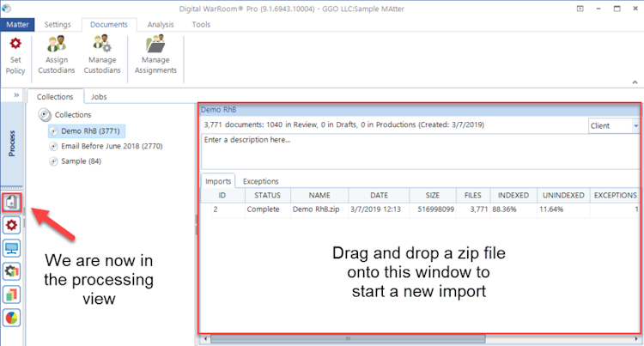The image size is (644, 346).
Task: Sort by the ID column header
Action: 222,196
